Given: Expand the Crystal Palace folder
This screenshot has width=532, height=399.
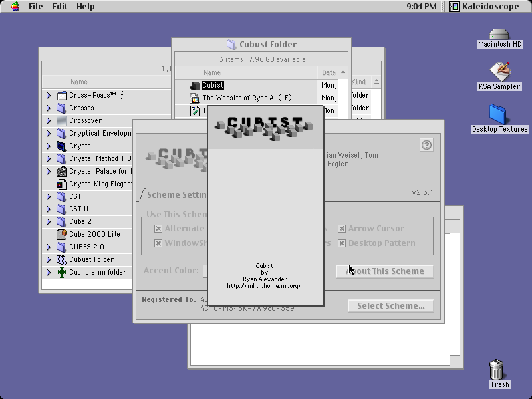Looking at the screenshot, I should 49,172.
